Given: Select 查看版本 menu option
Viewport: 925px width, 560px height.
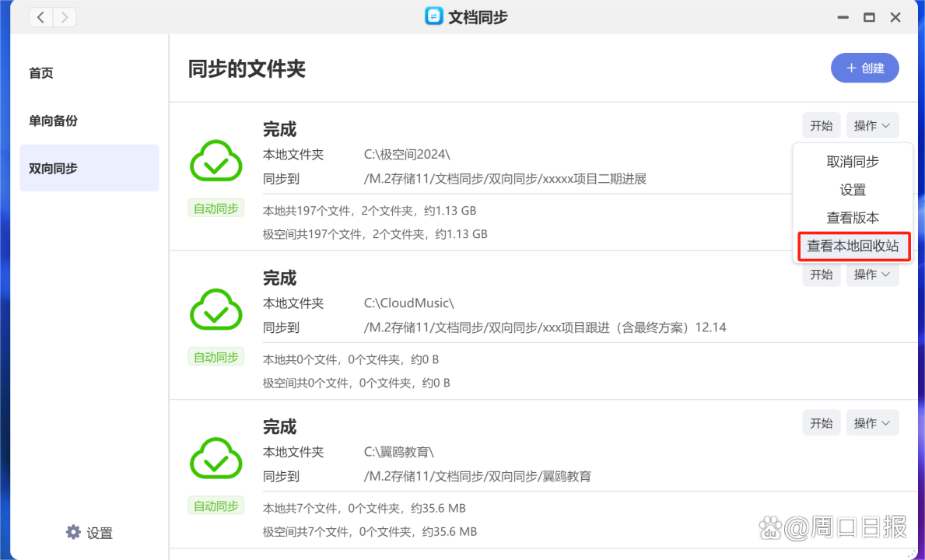Looking at the screenshot, I should pos(853,218).
